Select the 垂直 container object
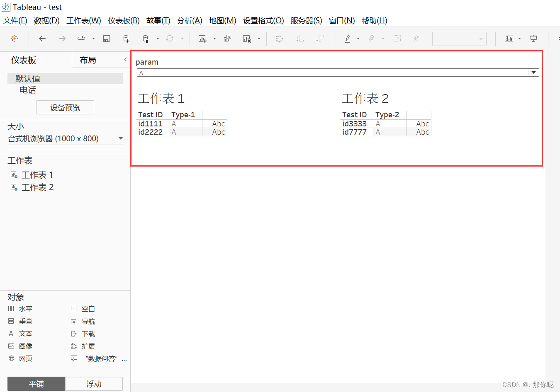This screenshot has width=560, height=392. tap(20, 321)
